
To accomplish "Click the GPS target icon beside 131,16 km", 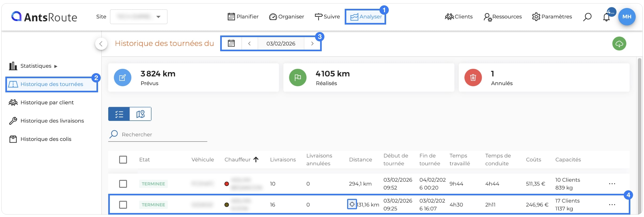I will pos(352,204).
